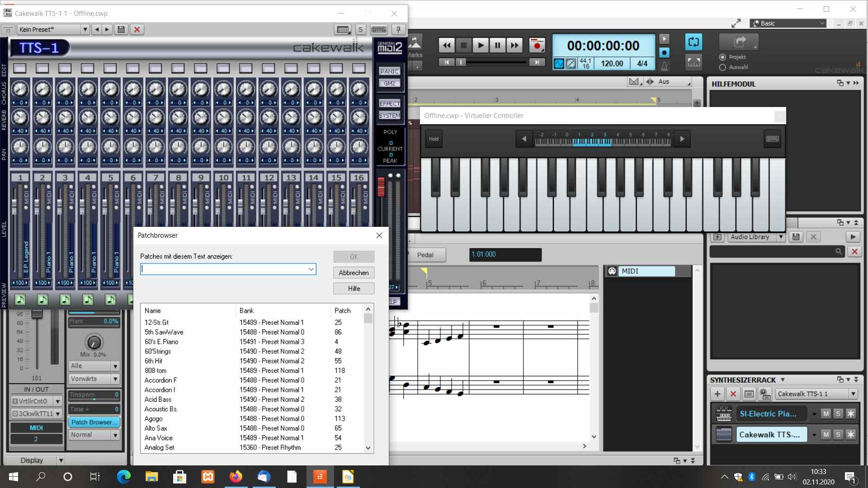Select the Acoustic Bs. patch entry

click(160, 409)
